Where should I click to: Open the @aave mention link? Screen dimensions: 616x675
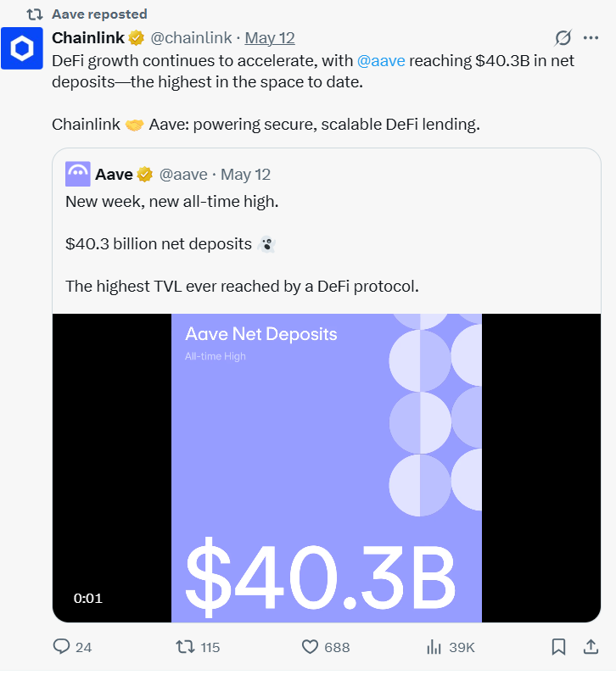pos(381,61)
